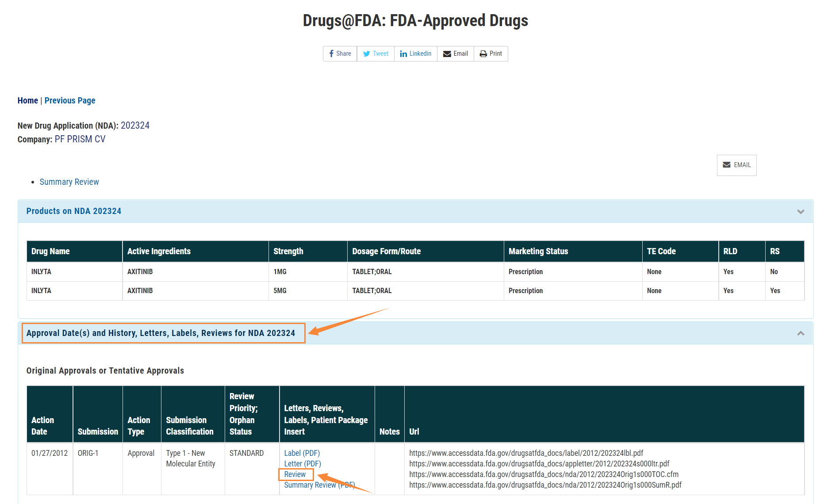The width and height of the screenshot is (828, 504).
Task: Collapse the Approval Dates and History chevron
Action: [800, 333]
